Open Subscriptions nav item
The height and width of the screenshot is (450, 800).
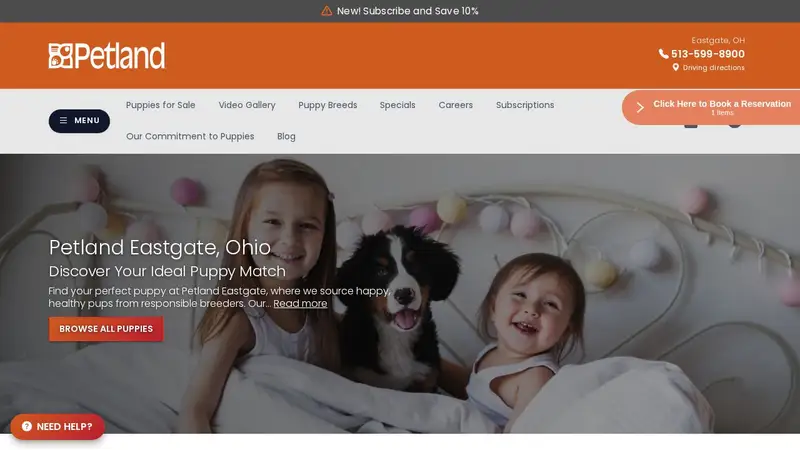click(x=525, y=105)
